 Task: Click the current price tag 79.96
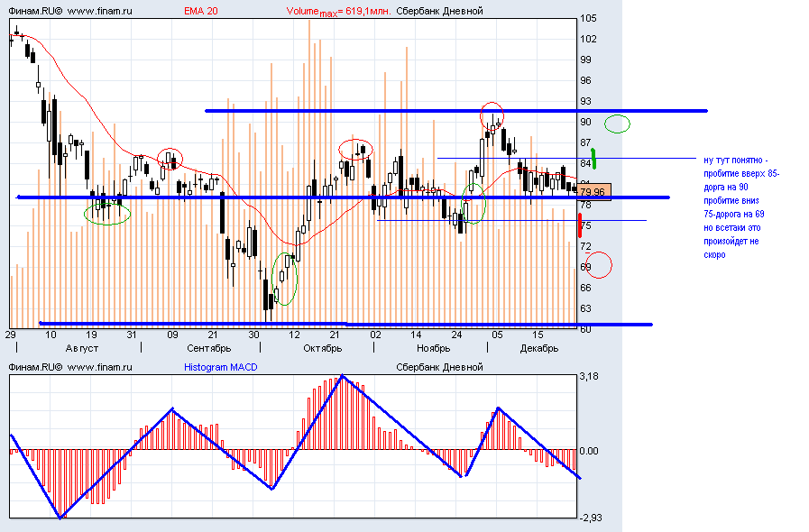593,192
